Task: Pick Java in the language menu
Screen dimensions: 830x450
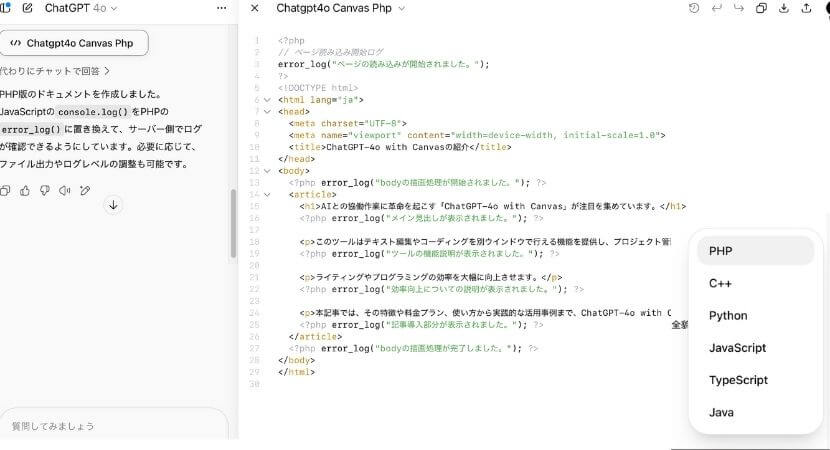Action: click(755, 412)
